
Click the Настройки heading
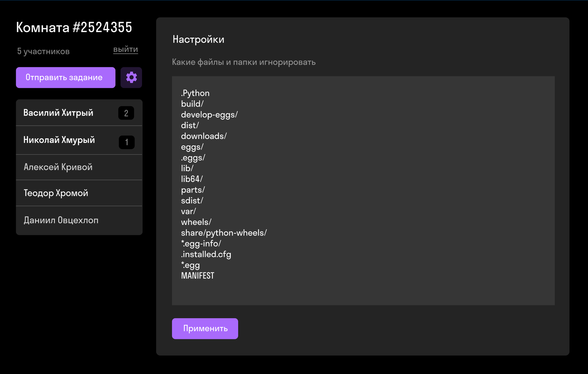(198, 39)
